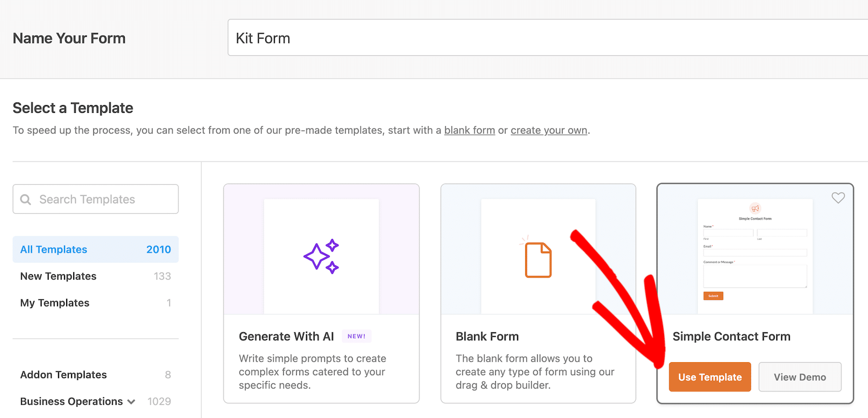Image resolution: width=868 pixels, height=418 pixels.
Task: Expand Business Operations category chevron
Action: click(131, 402)
